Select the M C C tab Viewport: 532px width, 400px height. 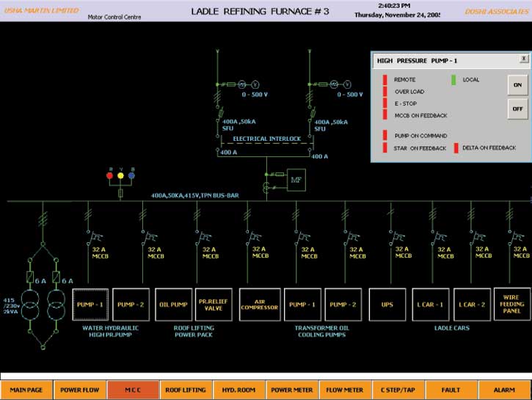pos(133,390)
